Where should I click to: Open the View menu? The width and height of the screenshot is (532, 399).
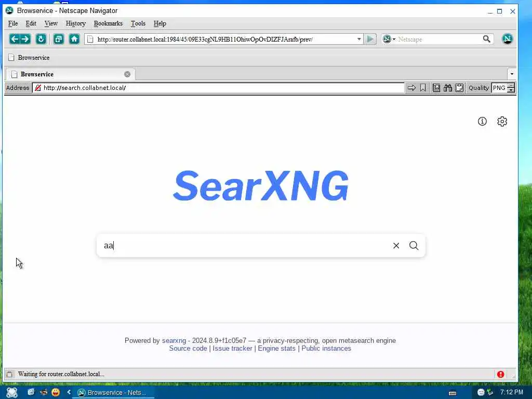[51, 23]
